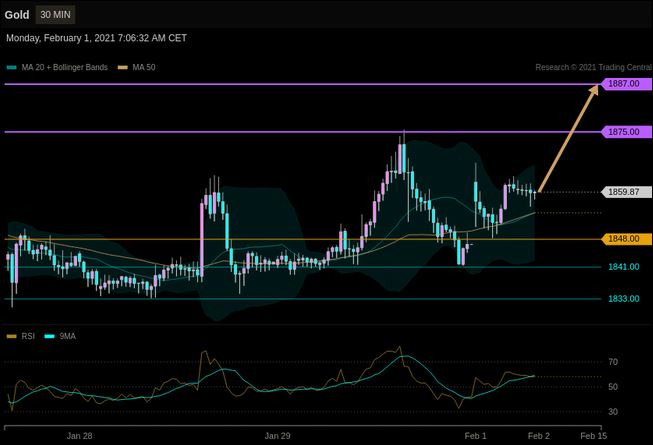653x445 pixels.
Task: Click the MA 50 legend color swatch
Action: pyautogui.click(x=123, y=67)
